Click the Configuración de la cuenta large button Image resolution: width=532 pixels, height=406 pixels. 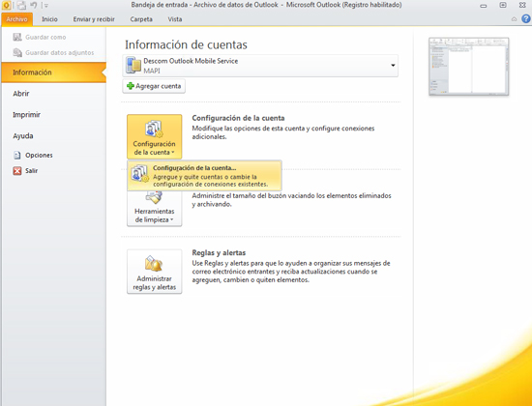point(155,136)
